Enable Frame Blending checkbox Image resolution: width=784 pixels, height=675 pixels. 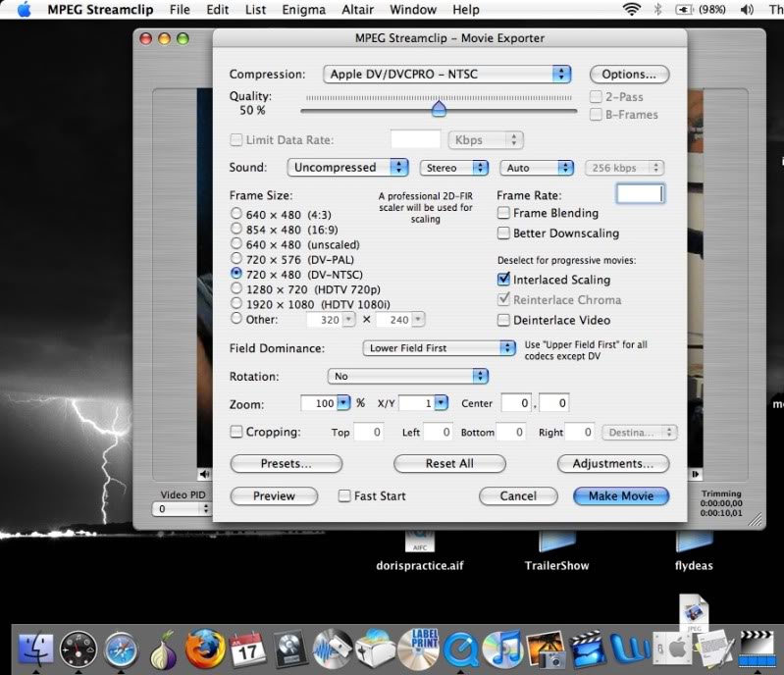(503, 213)
